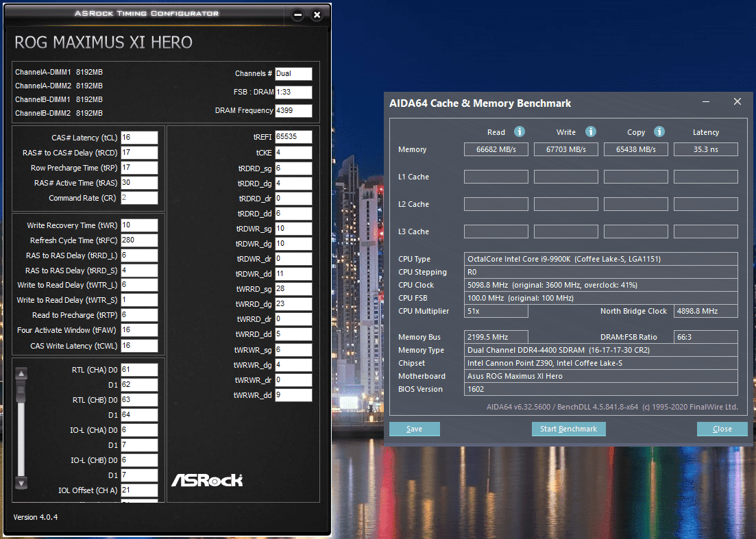Click the Memory Read result 66682 MB/s
Viewport: 756px width, 539px height.
click(x=496, y=149)
